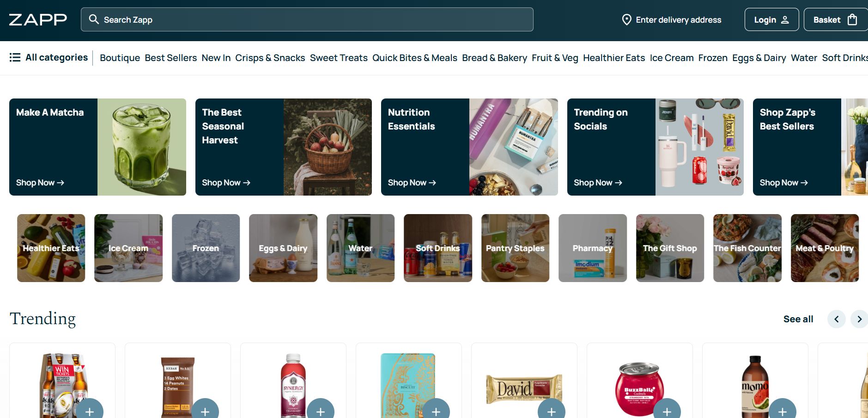
Task: Click the ZAPP logo
Action: click(x=38, y=19)
